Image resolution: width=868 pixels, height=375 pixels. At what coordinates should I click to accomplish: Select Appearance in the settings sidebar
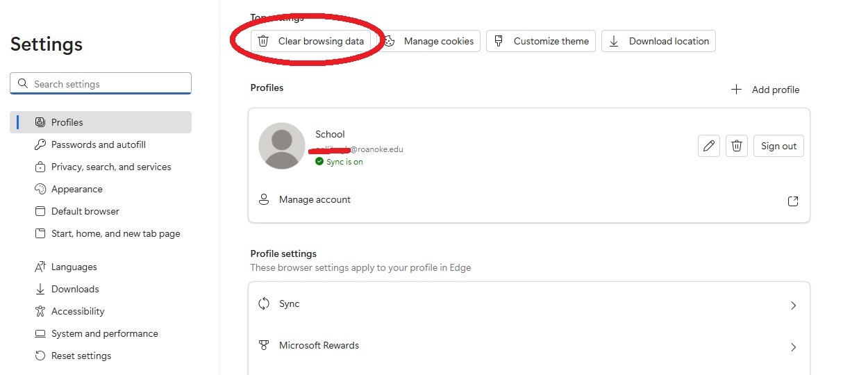[x=76, y=189]
